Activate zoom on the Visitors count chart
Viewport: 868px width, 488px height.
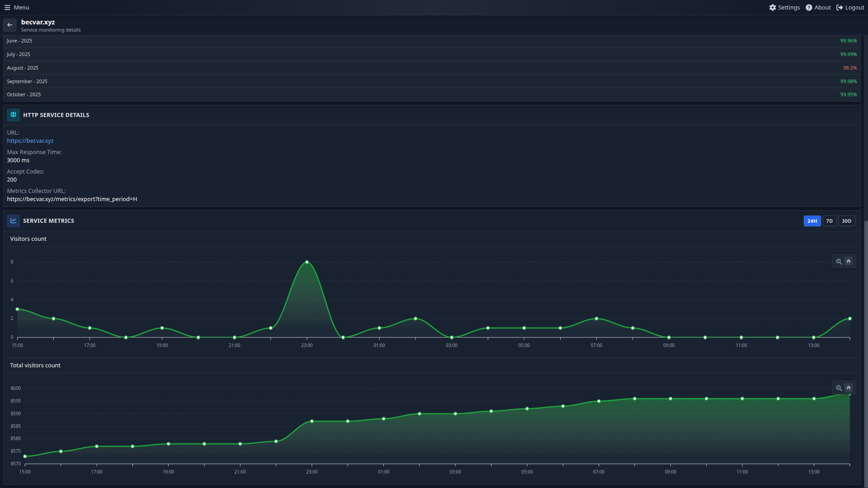pos(839,261)
